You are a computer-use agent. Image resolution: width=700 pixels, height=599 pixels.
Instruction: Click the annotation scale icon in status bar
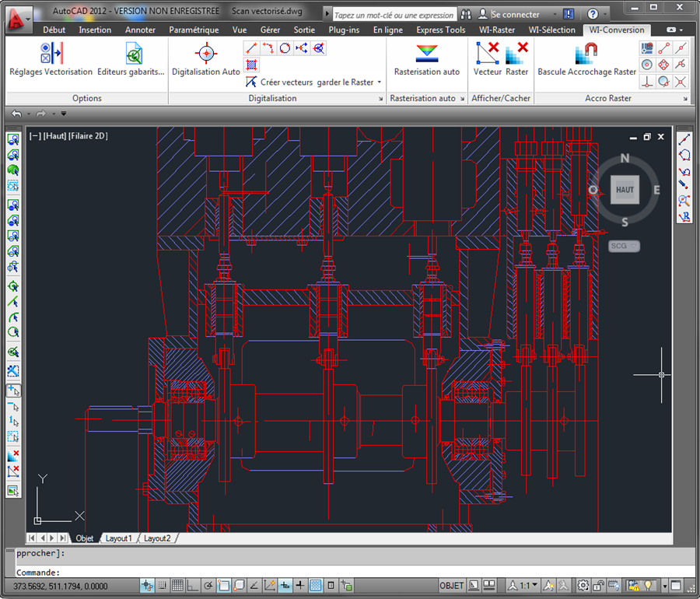pos(513,585)
